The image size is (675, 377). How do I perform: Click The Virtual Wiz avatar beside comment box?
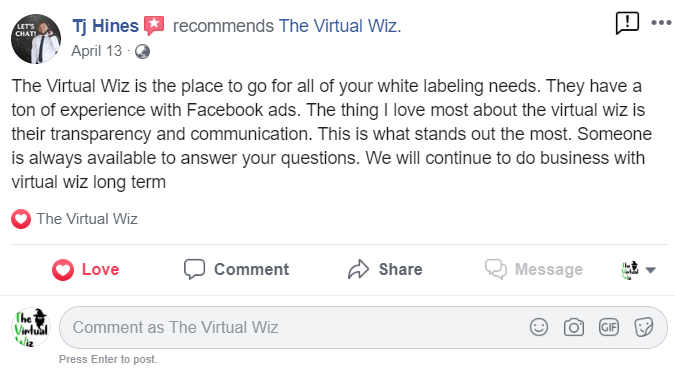pos(31,327)
